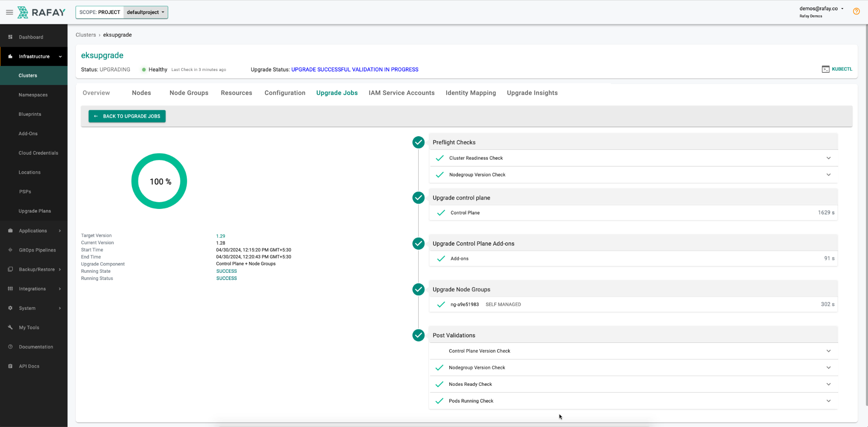Click the System gear icon
The width and height of the screenshot is (868, 427).
coord(10,308)
